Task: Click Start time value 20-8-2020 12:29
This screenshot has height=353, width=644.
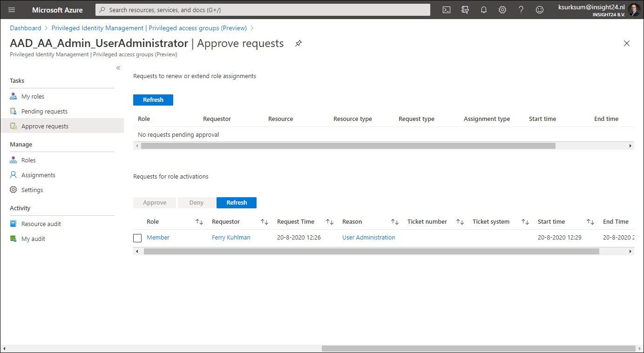Action: pyautogui.click(x=560, y=237)
